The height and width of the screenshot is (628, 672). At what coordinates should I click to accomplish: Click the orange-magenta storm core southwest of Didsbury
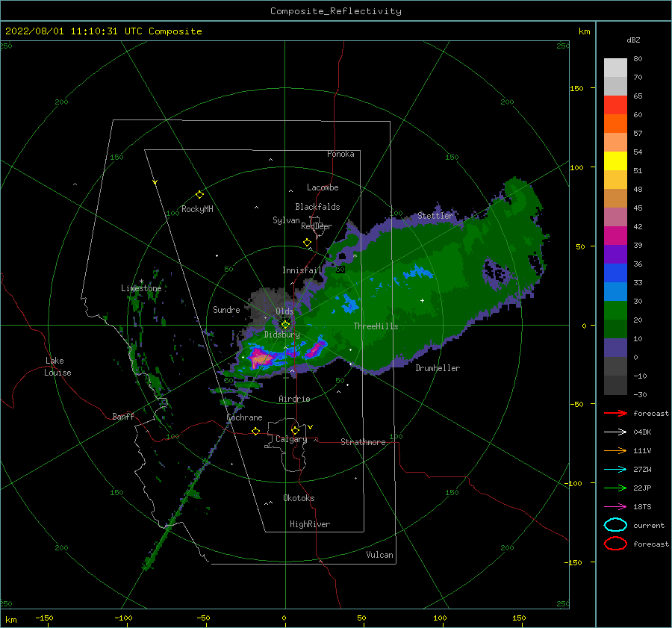pos(261,358)
